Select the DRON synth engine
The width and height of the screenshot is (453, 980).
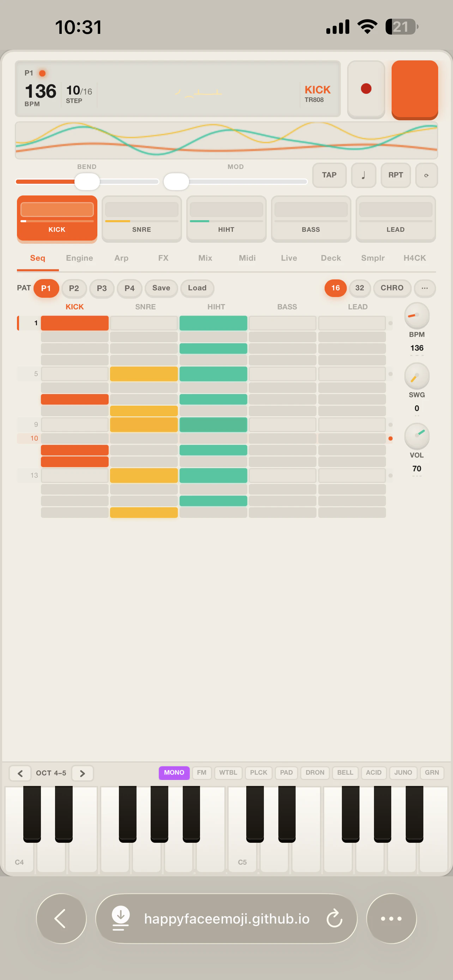[315, 773]
